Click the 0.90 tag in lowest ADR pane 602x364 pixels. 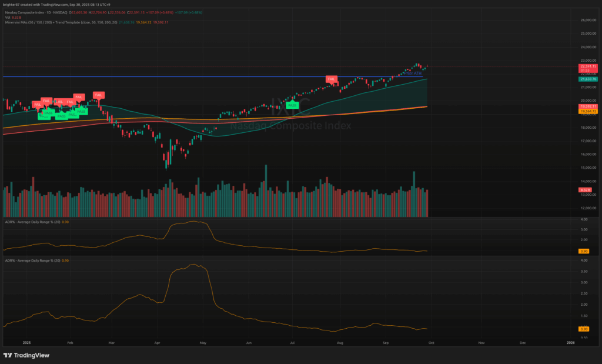pos(584,329)
